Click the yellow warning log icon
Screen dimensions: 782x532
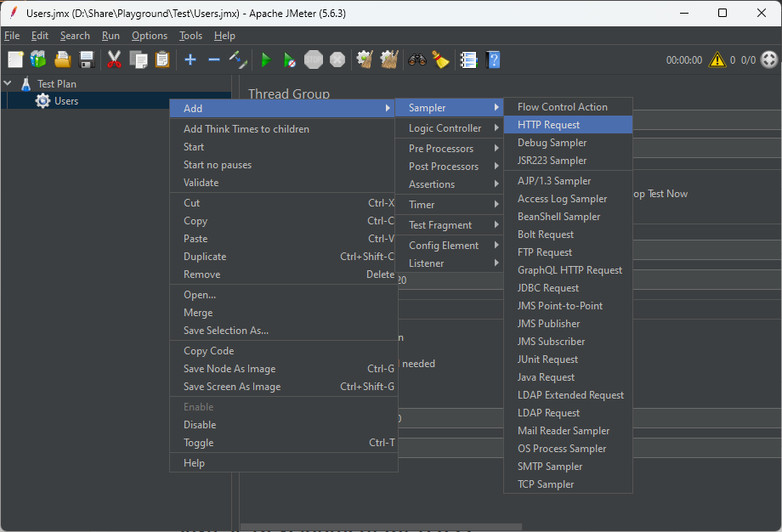click(717, 59)
